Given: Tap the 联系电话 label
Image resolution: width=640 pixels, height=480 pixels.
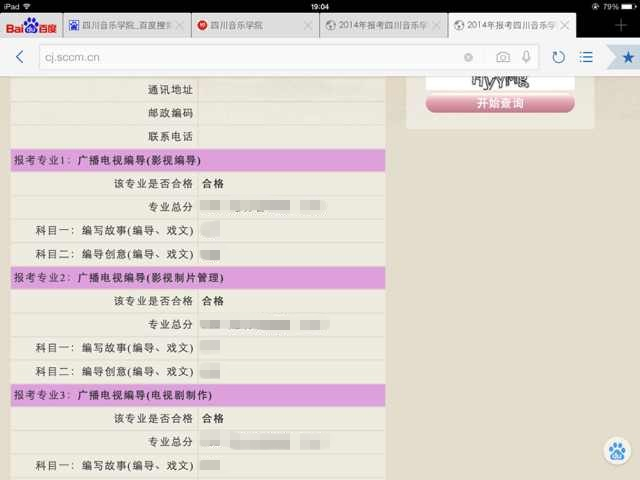Looking at the screenshot, I should (x=170, y=136).
